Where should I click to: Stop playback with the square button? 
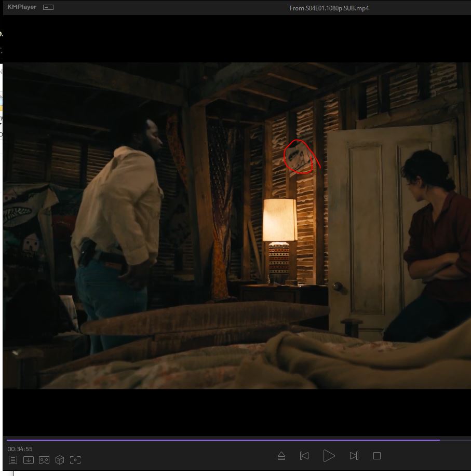click(377, 456)
